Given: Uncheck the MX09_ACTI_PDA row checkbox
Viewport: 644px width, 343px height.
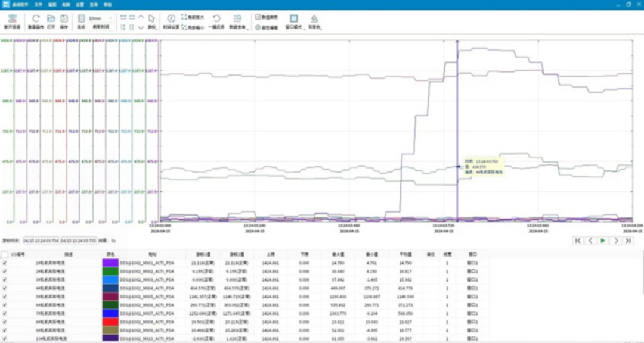Looking at the screenshot, I should [x=5, y=330].
